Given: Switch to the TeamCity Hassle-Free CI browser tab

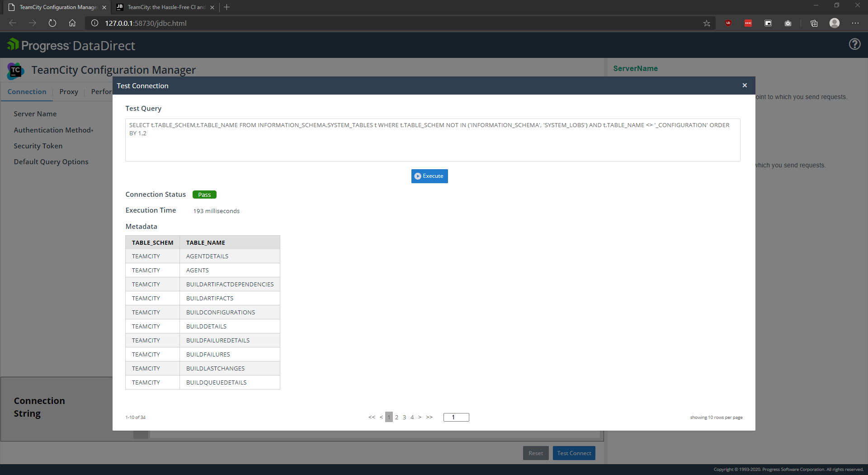Looking at the screenshot, I should pyautogui.click(x=165, y=7).
